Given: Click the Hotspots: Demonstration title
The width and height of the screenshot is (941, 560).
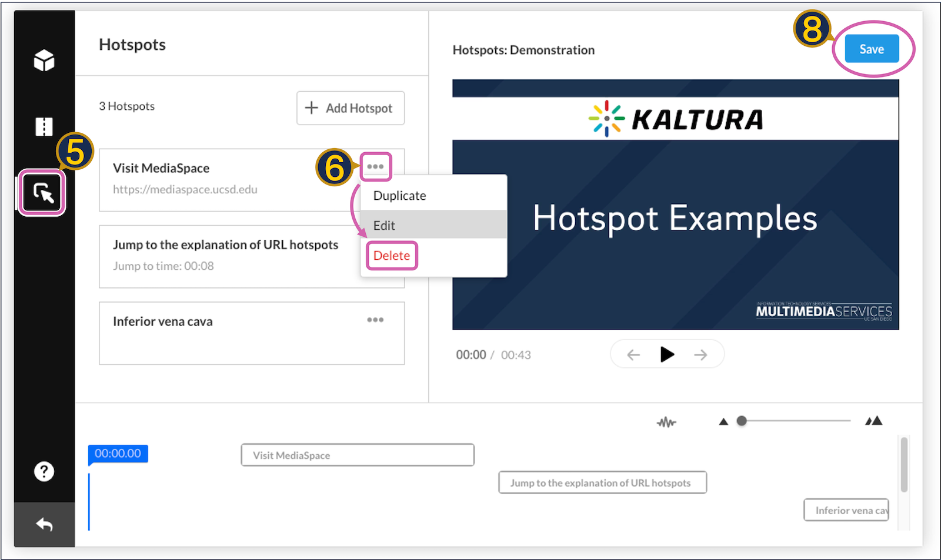Looking at the screenshot, I should 523,50.
